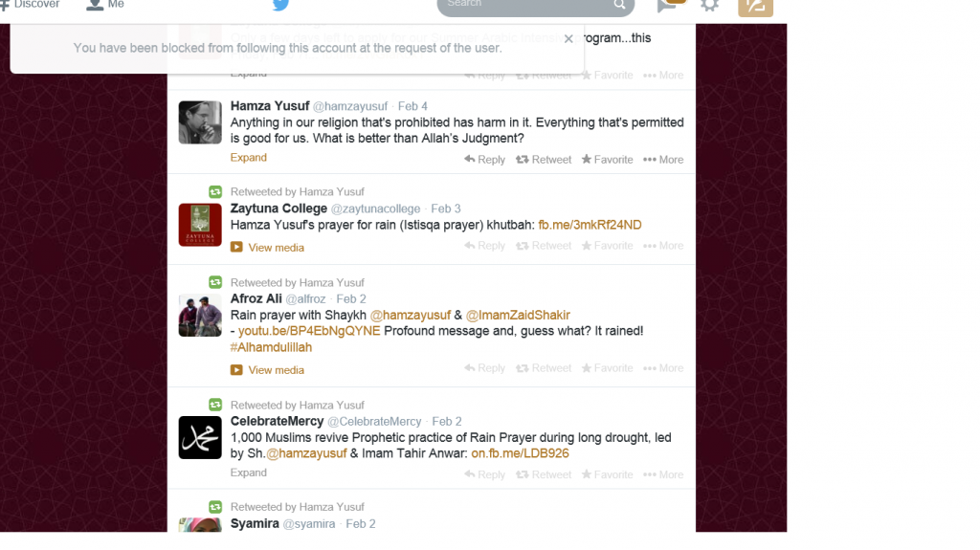
Task: Click retweet badge above Syamira
Action: [x=215, y=507]
